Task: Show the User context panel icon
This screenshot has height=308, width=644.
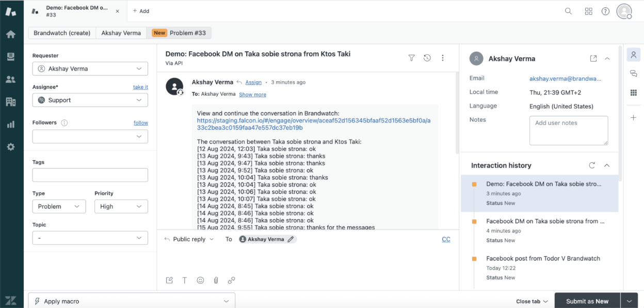Action: pyautogui.click(x=634, y=55)
